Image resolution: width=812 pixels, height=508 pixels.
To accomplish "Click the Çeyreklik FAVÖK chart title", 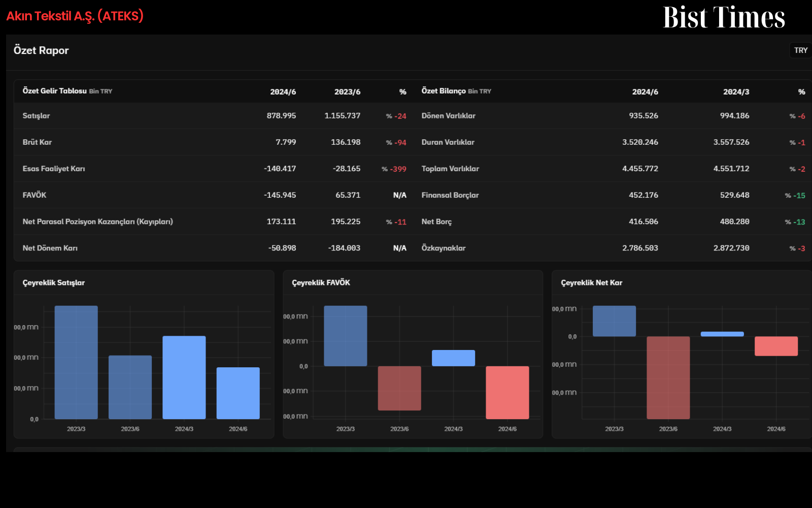I will tap(321, 282).
